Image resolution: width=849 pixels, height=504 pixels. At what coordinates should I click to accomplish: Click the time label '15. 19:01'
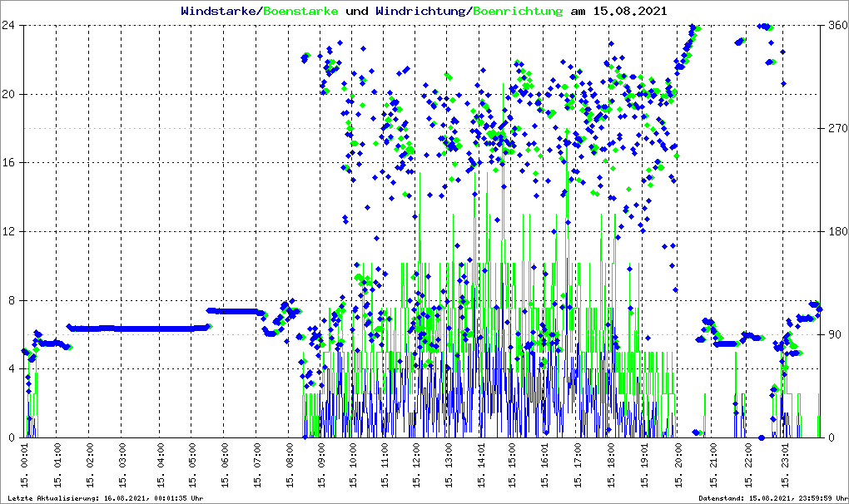pyautogui.click(x=644, y=465)
